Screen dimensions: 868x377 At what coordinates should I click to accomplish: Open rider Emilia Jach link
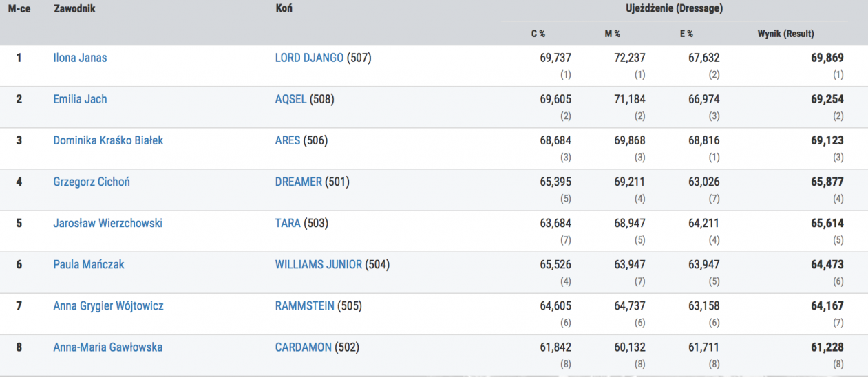[80, 99]
